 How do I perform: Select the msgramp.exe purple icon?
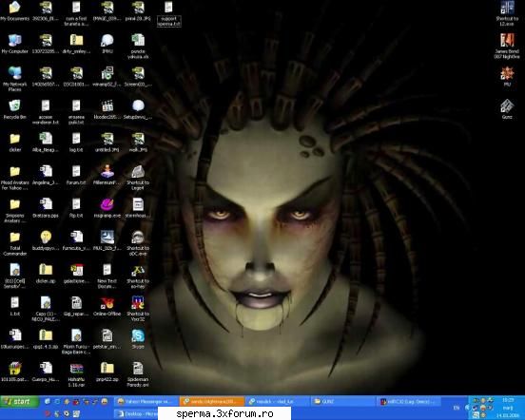click(x=107, y=208)
